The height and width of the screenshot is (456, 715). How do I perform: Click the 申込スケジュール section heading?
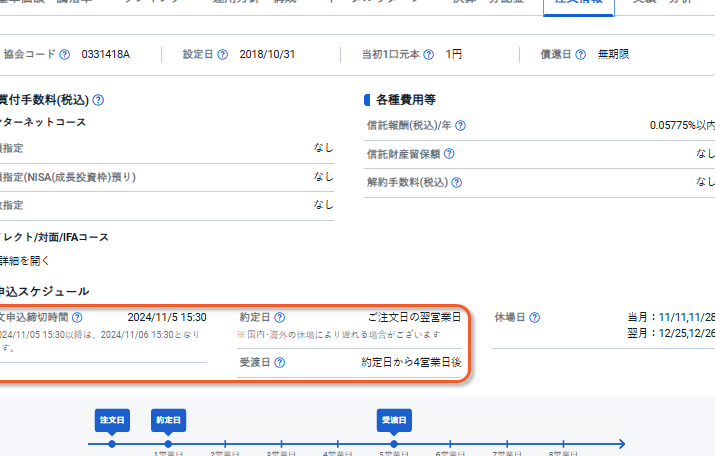coord(44,291)
